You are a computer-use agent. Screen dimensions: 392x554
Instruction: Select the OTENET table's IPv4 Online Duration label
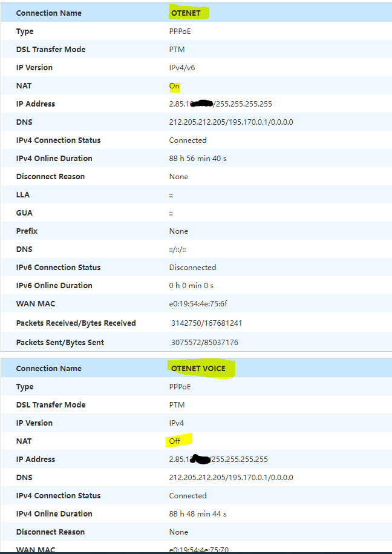54,158
